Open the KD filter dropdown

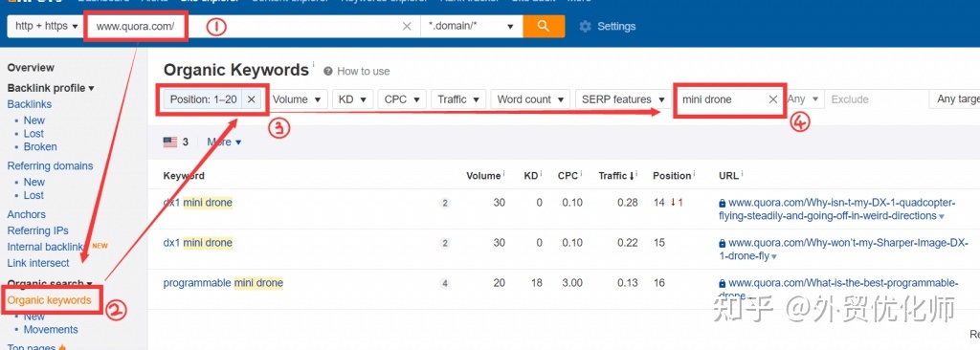[x=352, y=99]
